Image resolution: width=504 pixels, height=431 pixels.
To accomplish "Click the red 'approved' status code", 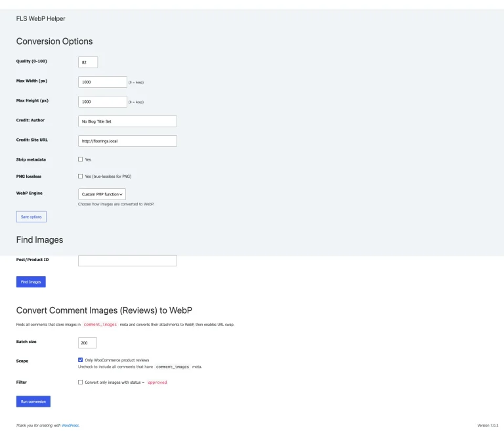I will [157, 382].
